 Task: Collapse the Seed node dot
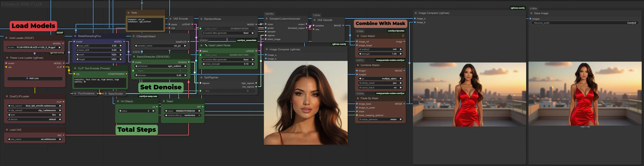point(164,101)
